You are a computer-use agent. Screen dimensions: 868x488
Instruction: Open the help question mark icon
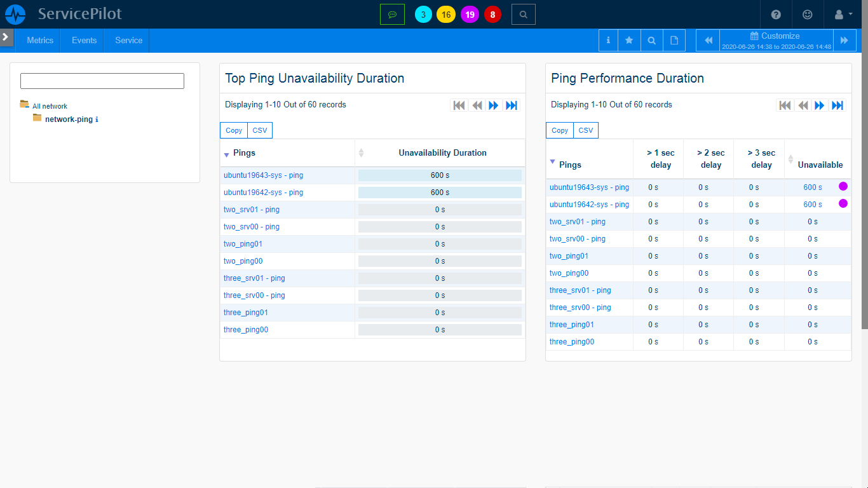pyautogui.click(x=776, y=14)
